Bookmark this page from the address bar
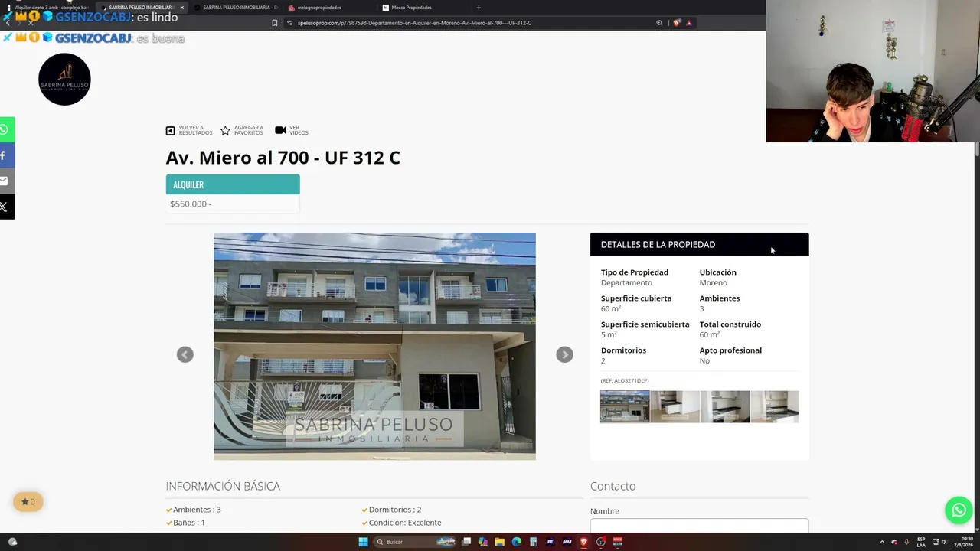The image size is (980, 551). [x=275, y=23]
